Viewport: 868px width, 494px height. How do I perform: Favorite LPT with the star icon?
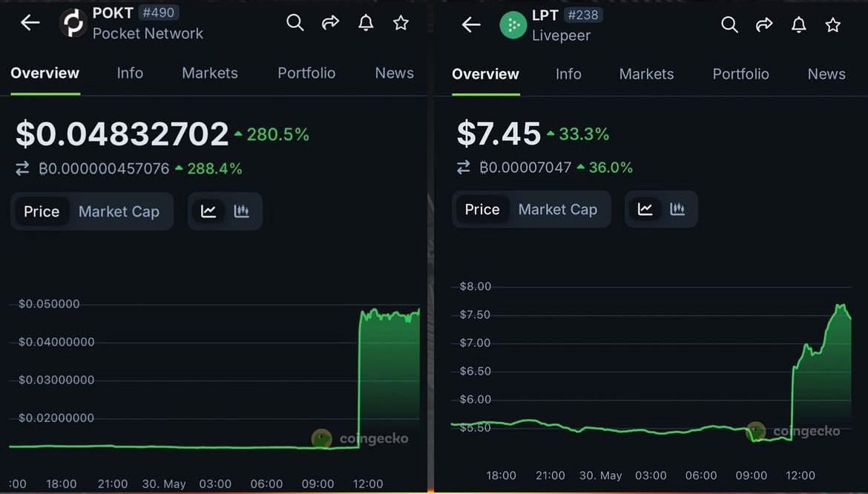coord(833,24)
